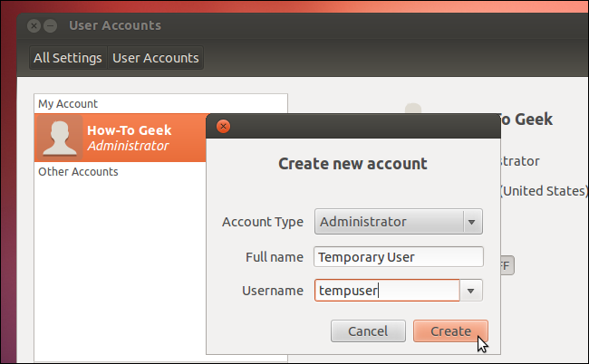Click the United States language setting
This screenshot has height=364, width=589.
pyautogui.click(x=544, y=191)
